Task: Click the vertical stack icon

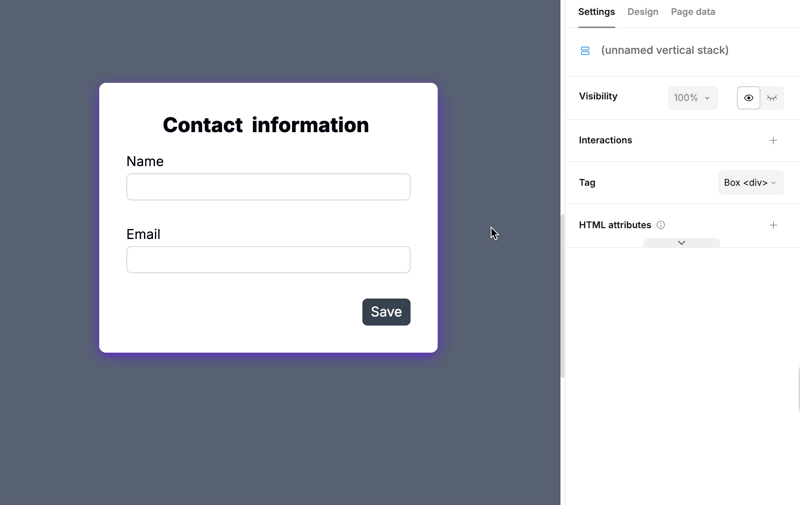Action: pyautogui.click(x=585, y=50)
